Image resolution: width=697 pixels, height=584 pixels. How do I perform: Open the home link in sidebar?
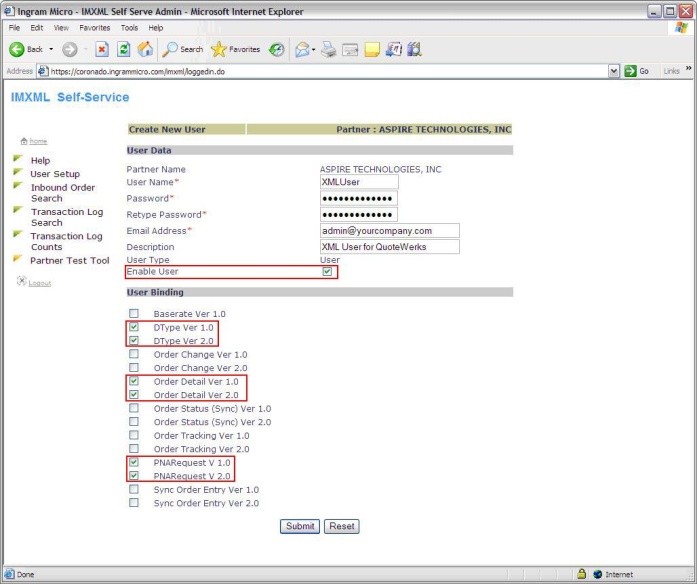click(x=38, y=141)
